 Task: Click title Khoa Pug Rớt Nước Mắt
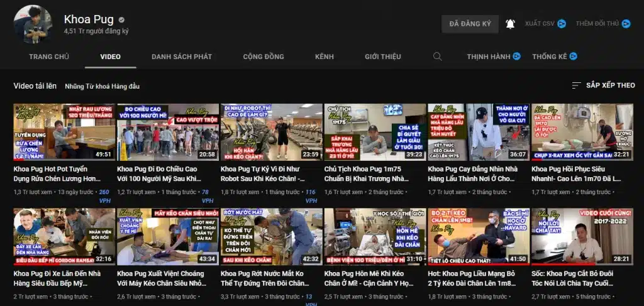click(265, 278)
